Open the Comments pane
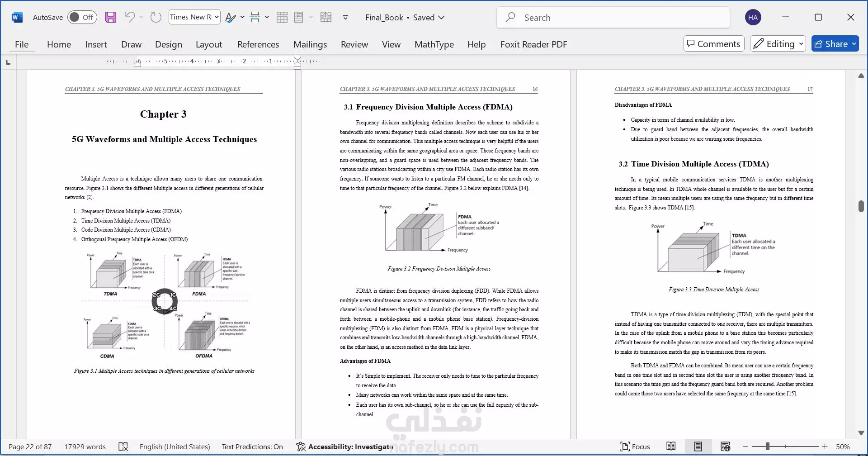This screenshot has height=456, width=868. click(714, 43)
